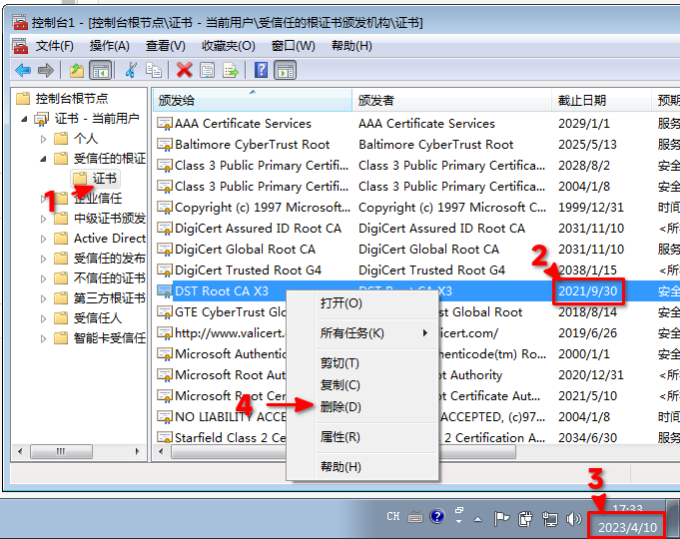680x539 pixels.
Task: Click the 2029/1/1 expiration date cell
Action: click(x=584, y=124)
